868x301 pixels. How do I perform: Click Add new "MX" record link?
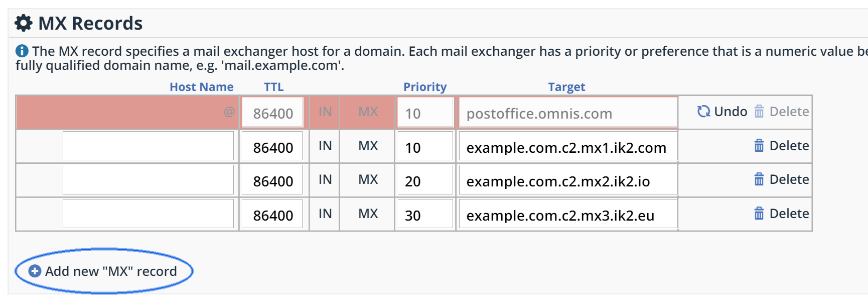pos(111,271)
